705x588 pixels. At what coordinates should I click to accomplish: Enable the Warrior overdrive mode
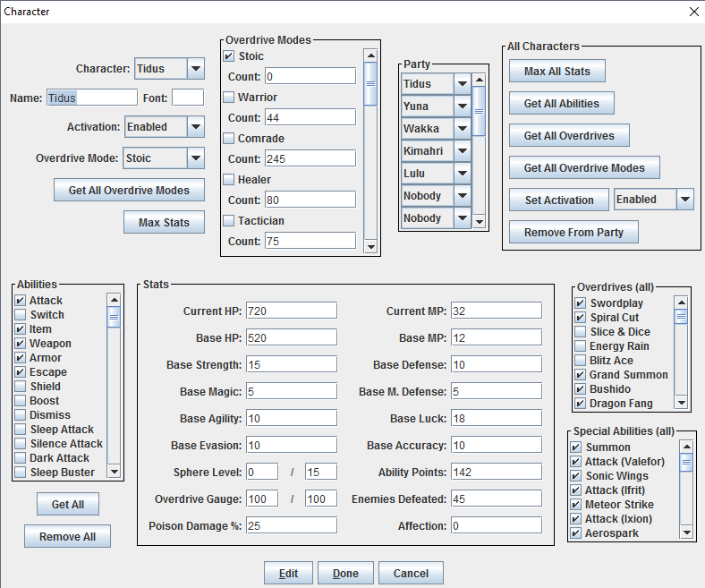229,98
